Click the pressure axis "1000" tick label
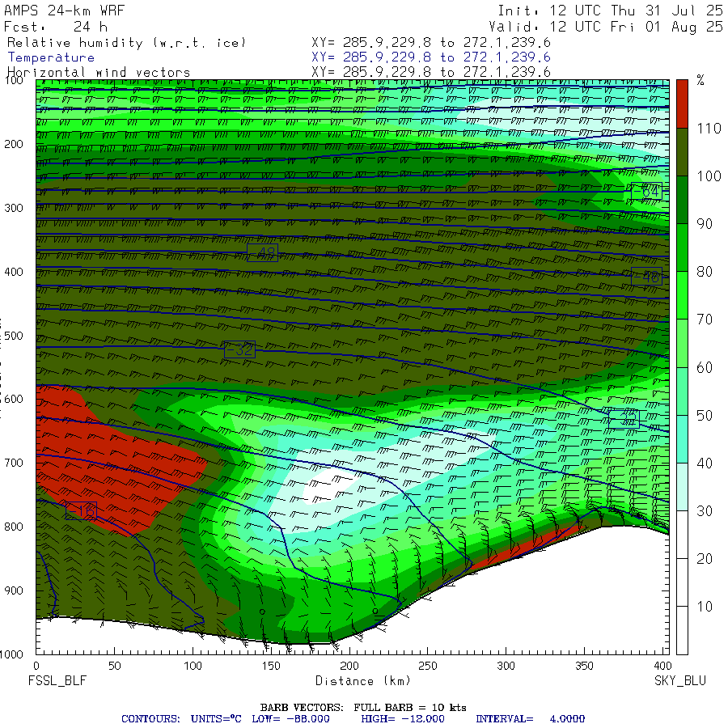 tap(11, 654)
